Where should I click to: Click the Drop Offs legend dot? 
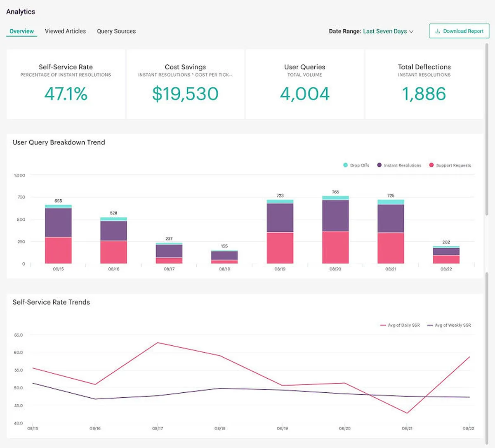pos(345,165)
